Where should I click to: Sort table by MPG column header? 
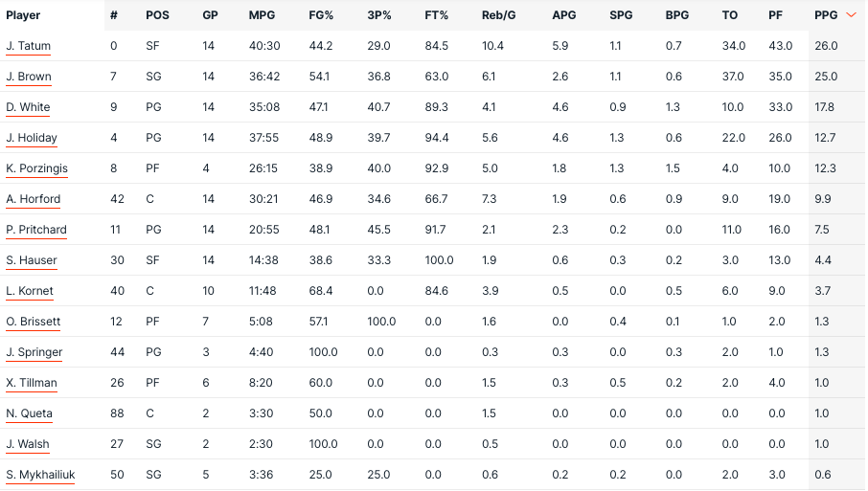[262, 15]
